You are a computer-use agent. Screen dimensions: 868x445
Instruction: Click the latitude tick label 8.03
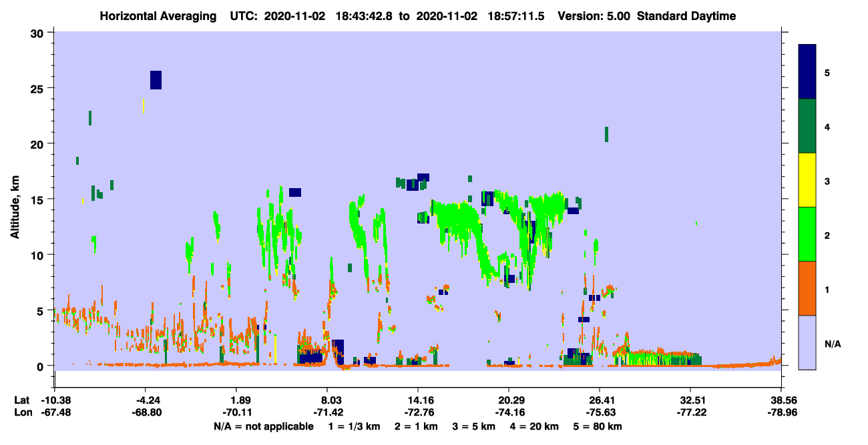pos(327,400)
